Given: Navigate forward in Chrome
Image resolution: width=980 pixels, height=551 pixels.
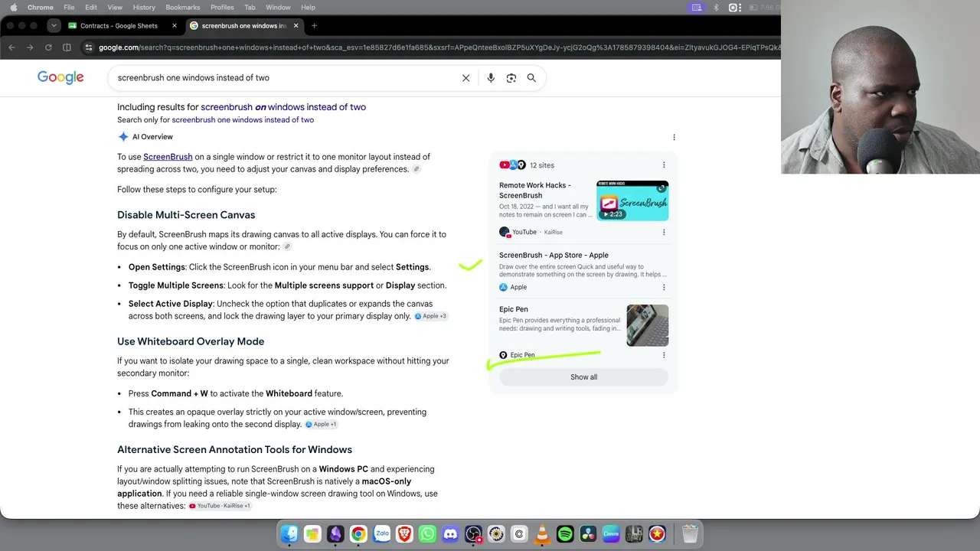Looking at the screenshot, I should 30,47.
